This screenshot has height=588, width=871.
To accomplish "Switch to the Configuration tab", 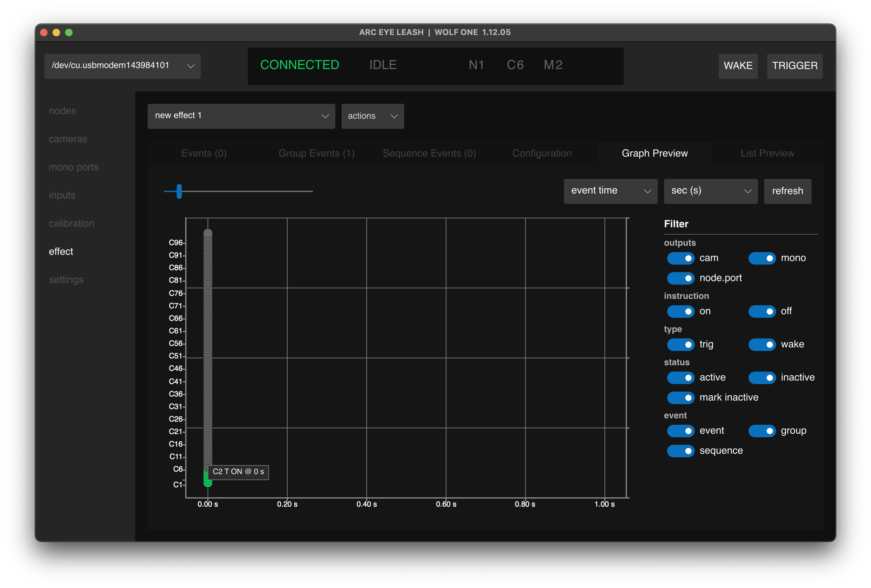I will (x=542, y=154).
